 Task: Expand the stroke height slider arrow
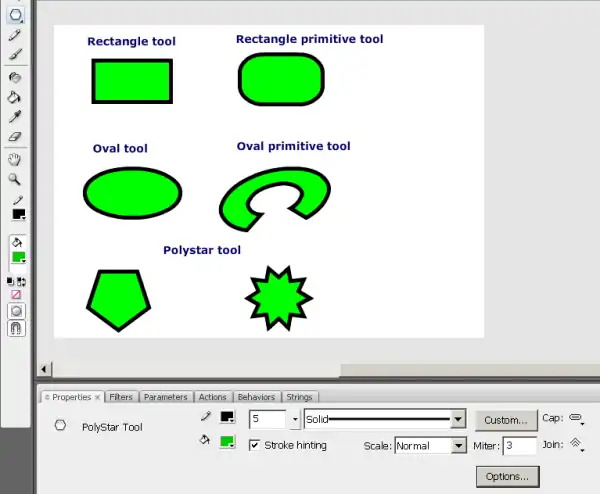[x=293, y=419]
